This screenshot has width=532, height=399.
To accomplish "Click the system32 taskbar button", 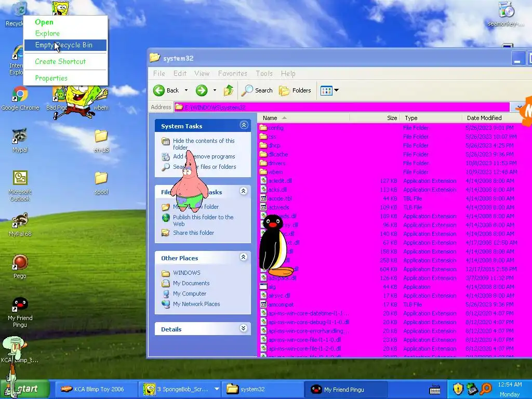I will (x=263, y=389).
